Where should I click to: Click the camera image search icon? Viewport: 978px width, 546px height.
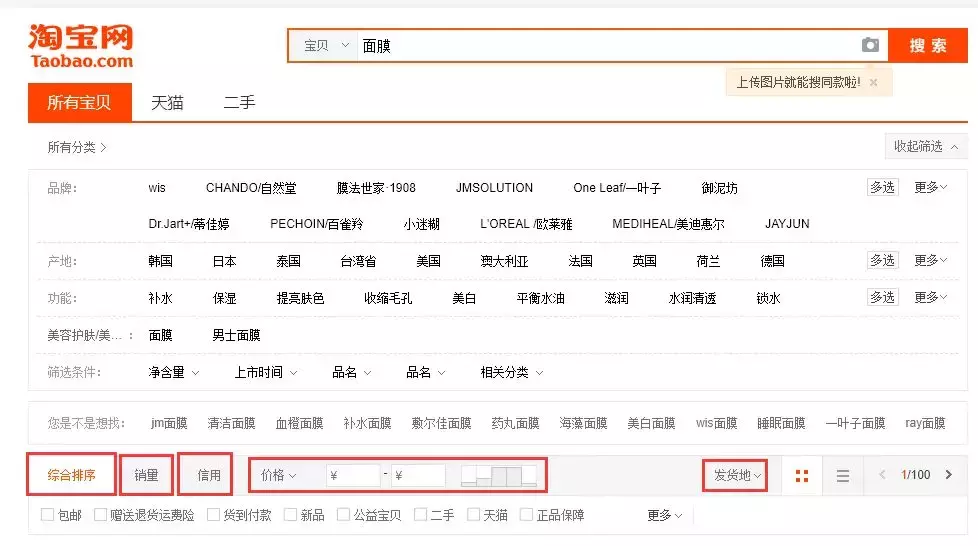(870, 45)
